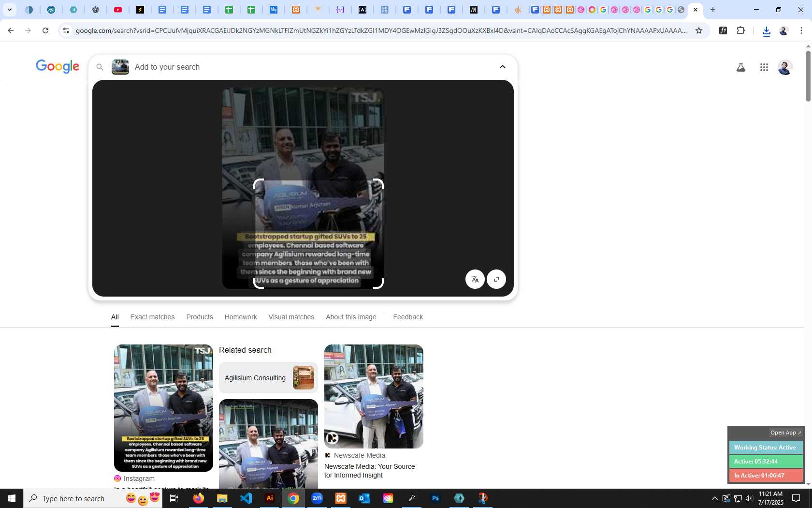Open Google account profile picture
The width and height of the screenshot is (812, 508).
pyautogui.click(x=785, y=67)
